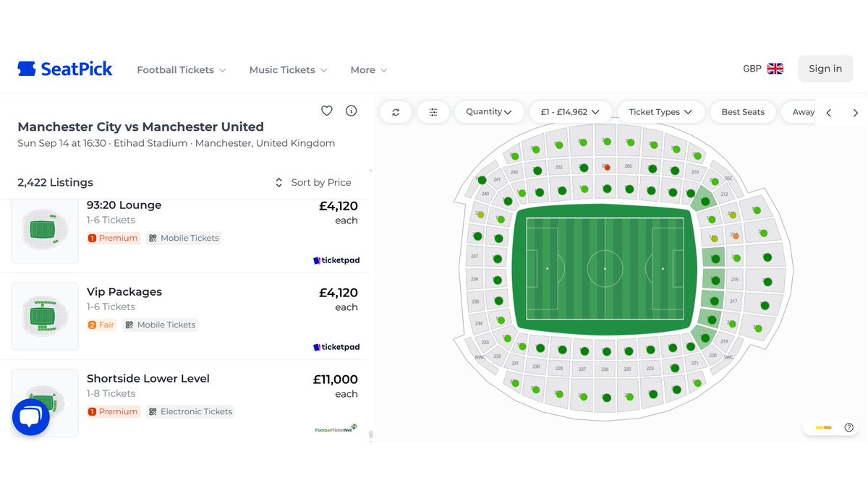Open the filters sliders icon

[433, 112]
